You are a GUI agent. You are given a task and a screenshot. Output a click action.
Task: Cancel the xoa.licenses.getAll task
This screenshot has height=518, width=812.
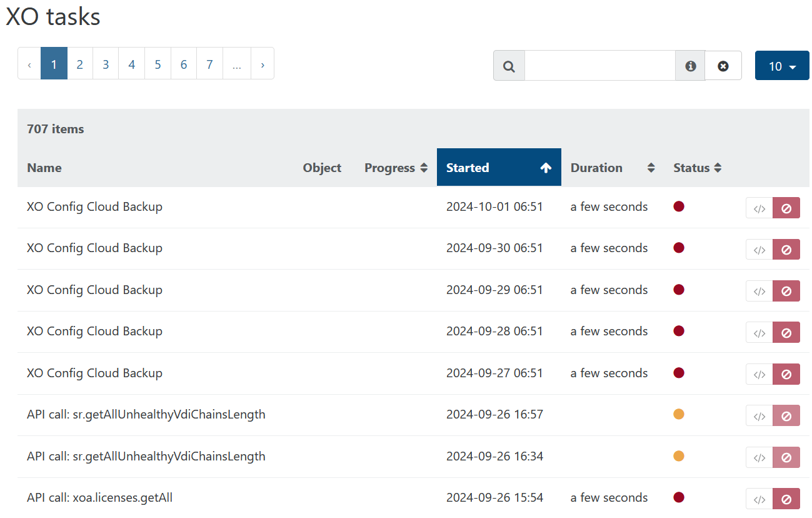(x=786, y=499)
